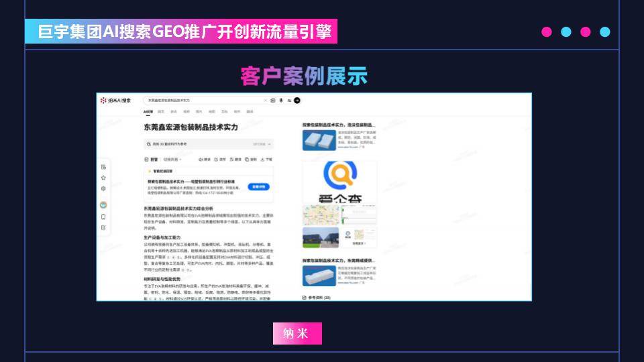Image resolution: width=644 pixels, height=362 pixels.
Task: Submit the query with the black arrow button
Action: [297, 100]
